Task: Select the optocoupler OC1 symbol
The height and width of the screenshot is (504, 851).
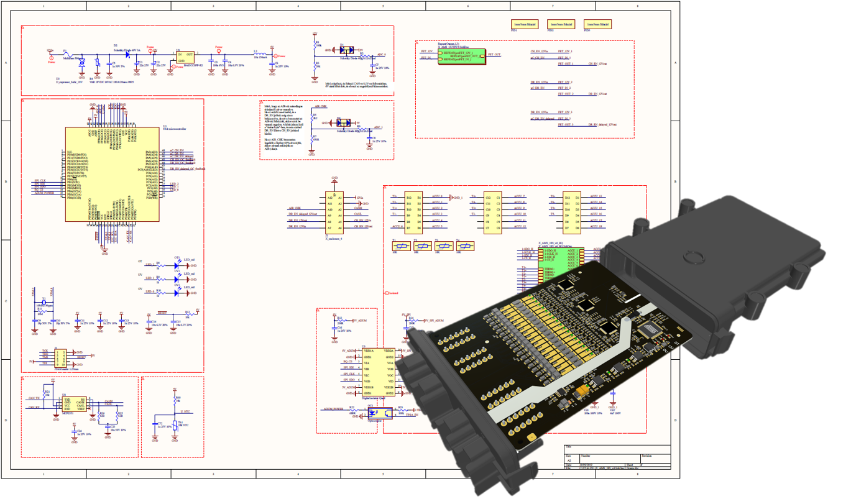Action: 379,413
